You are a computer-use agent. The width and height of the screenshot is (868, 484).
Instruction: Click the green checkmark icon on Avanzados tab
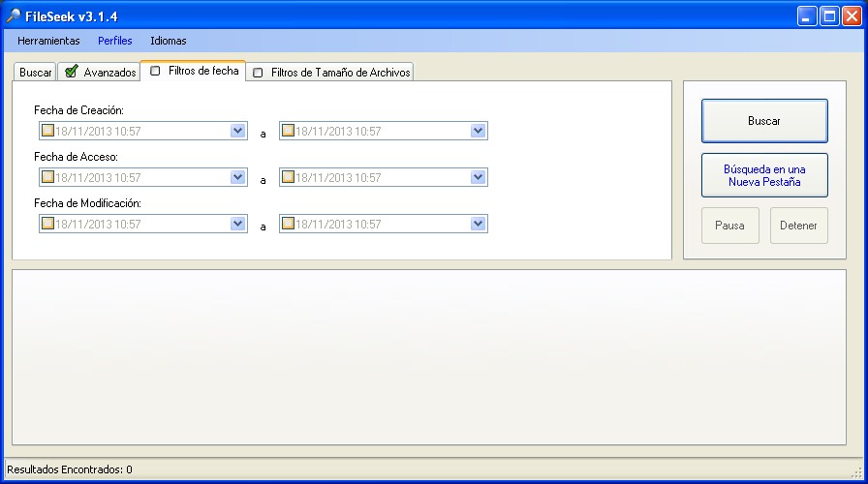(71, 72)
